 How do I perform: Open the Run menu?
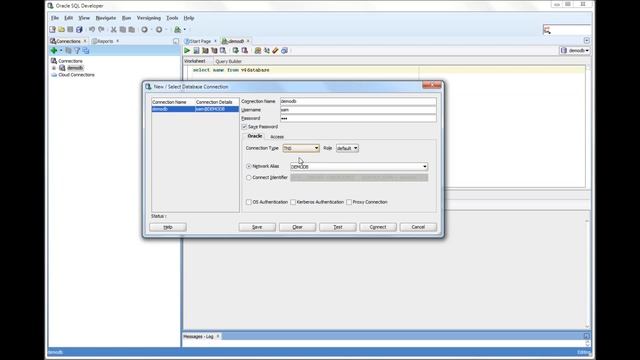pyautogui.click(x=127, y=18)
